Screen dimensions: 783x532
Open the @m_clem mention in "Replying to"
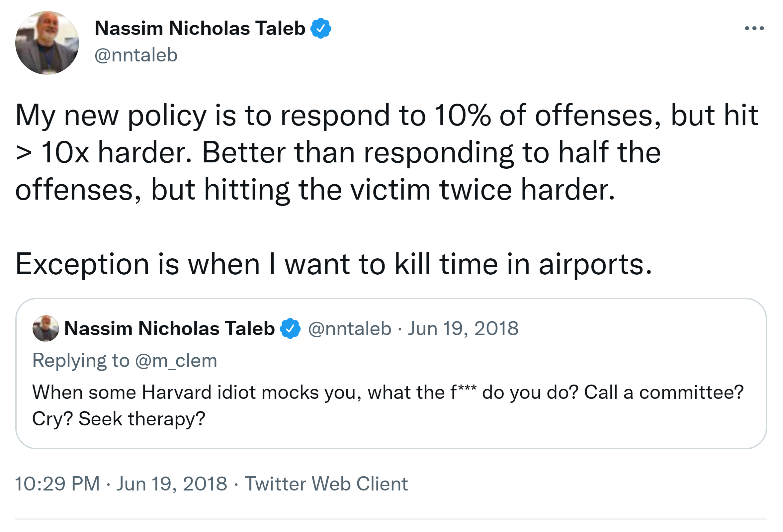coord(176,361)
